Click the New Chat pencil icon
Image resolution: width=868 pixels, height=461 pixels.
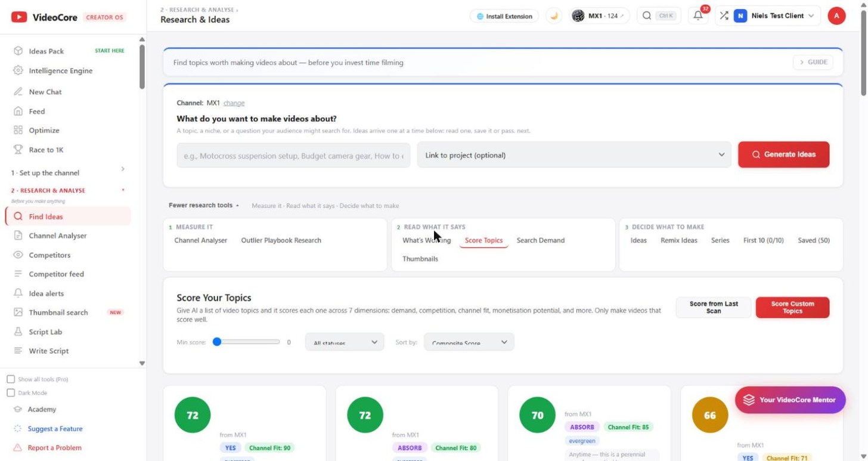(x=18, y=92)
